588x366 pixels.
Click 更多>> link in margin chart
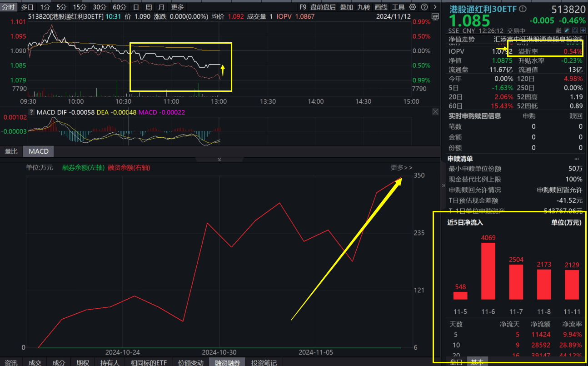pyautogui.click(x=402, y=167)
